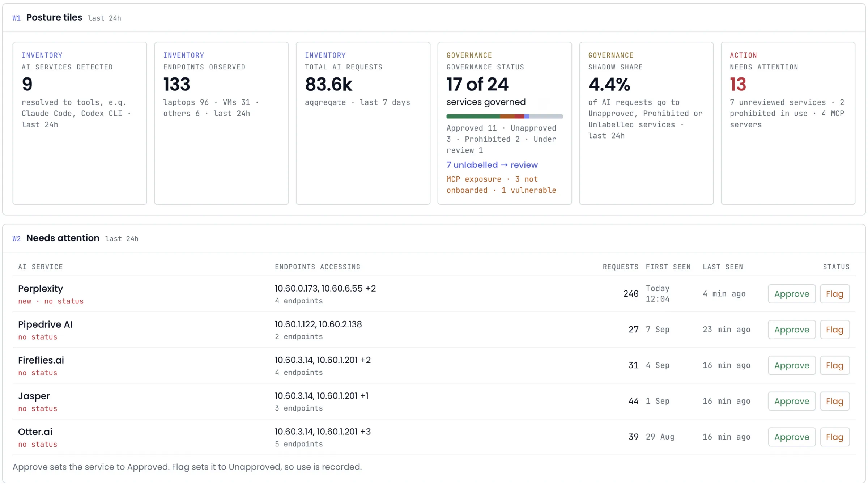Flag the Otter.ai service
This screenshot has width=868, height=484.
click(834, 437)
